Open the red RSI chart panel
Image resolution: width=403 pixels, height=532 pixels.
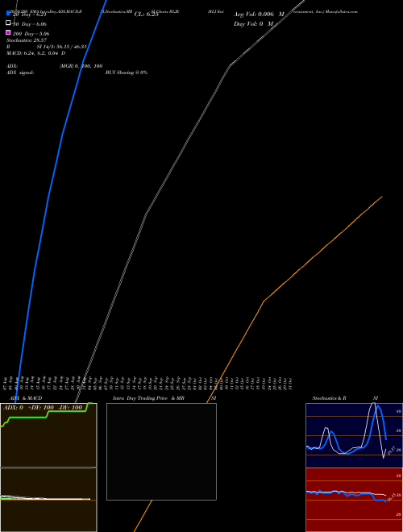354,500
